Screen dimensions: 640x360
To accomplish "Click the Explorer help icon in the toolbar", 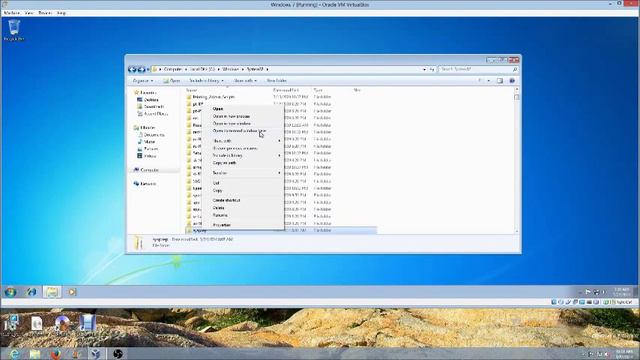I will pos(512,81).
